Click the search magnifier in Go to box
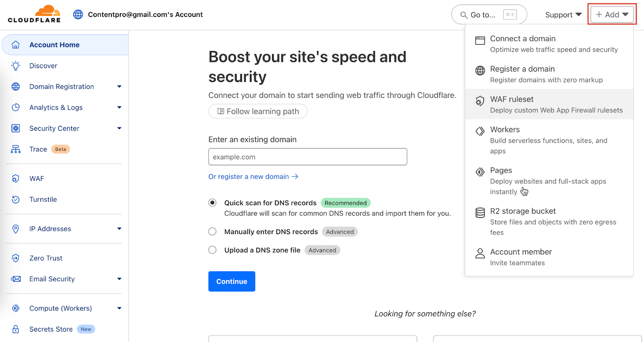 point(464,15)
